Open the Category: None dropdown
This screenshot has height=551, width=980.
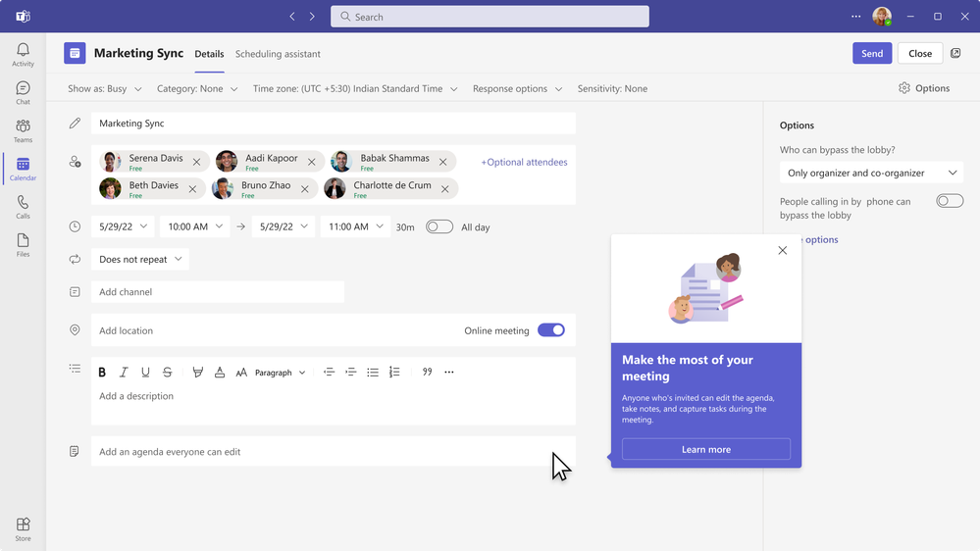point(197,88)
